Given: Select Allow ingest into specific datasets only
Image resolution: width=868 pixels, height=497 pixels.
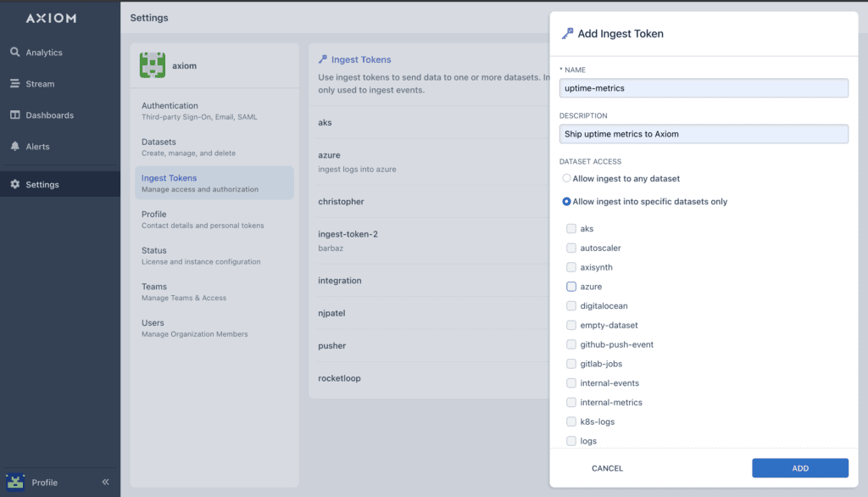Looking at the screenshot, I should 567,202.
